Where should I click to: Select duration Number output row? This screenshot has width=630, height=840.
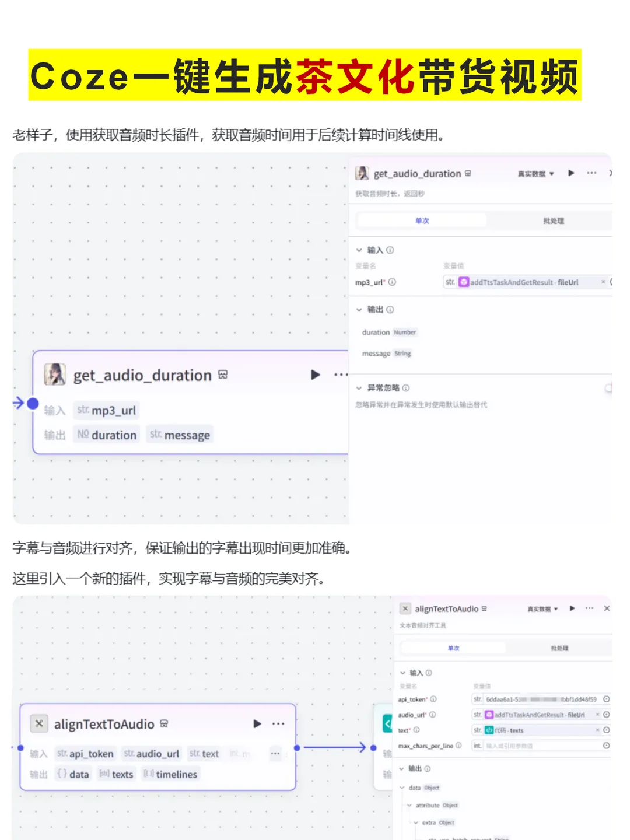point(389,332)
